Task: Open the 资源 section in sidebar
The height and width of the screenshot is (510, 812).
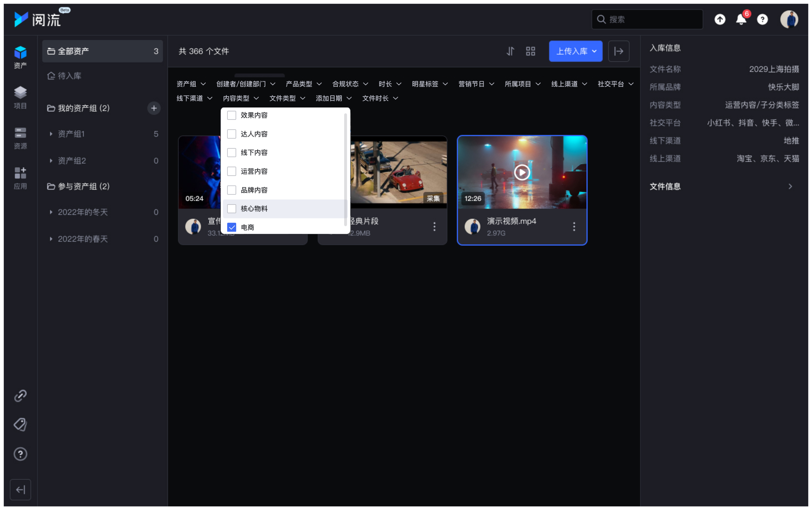Action: coord(20,138)
